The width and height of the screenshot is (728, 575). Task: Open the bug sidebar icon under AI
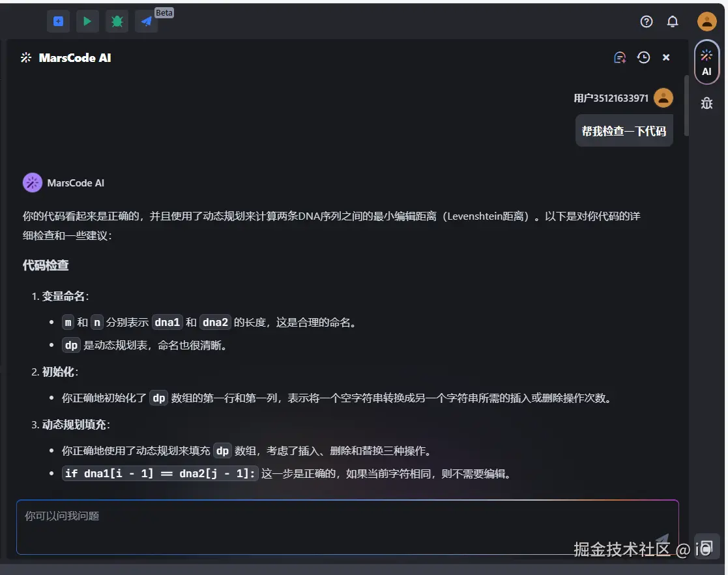tap(706, 103)
